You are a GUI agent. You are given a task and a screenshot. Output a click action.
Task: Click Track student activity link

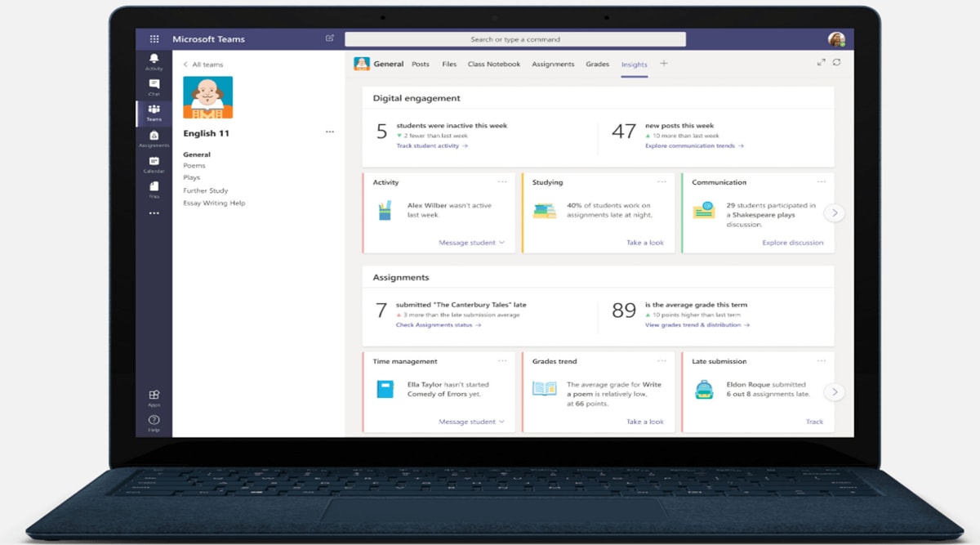click(x=432, y=146)
